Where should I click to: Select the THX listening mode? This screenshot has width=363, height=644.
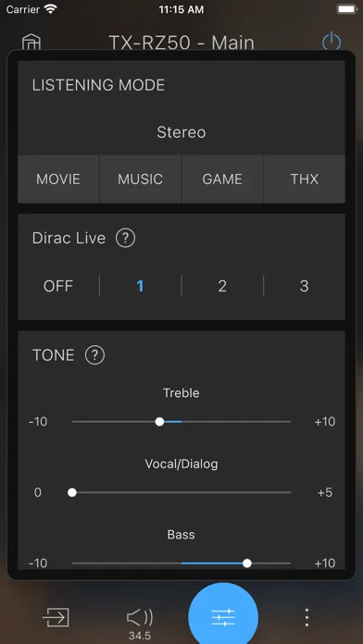point(305,180)
